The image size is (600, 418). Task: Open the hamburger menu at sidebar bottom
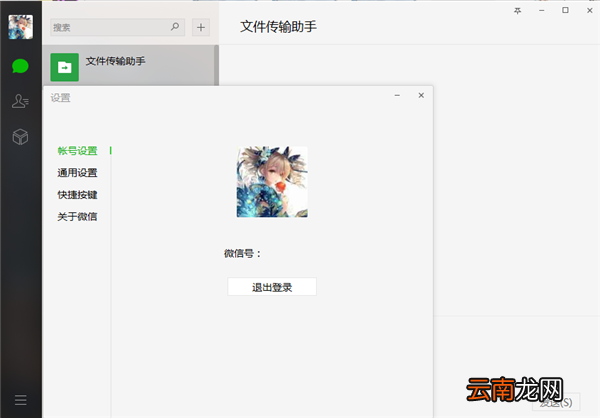click(21, 400)
